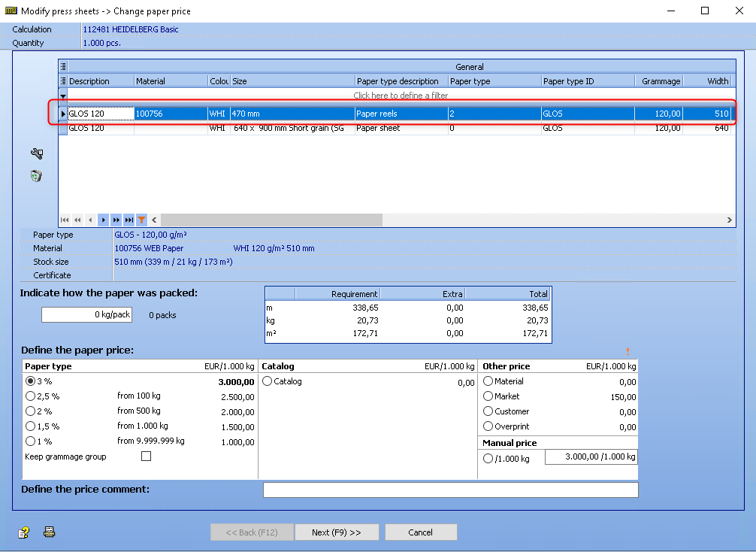Click scroll right arrow of grid scrollbar
The height and width of the screenshot is (552, 756).
(729, 220)
